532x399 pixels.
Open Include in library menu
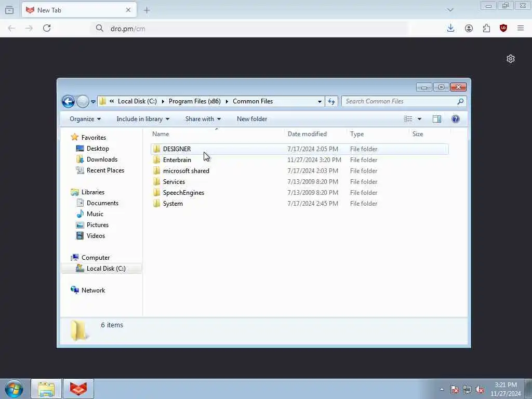[143, 119]
